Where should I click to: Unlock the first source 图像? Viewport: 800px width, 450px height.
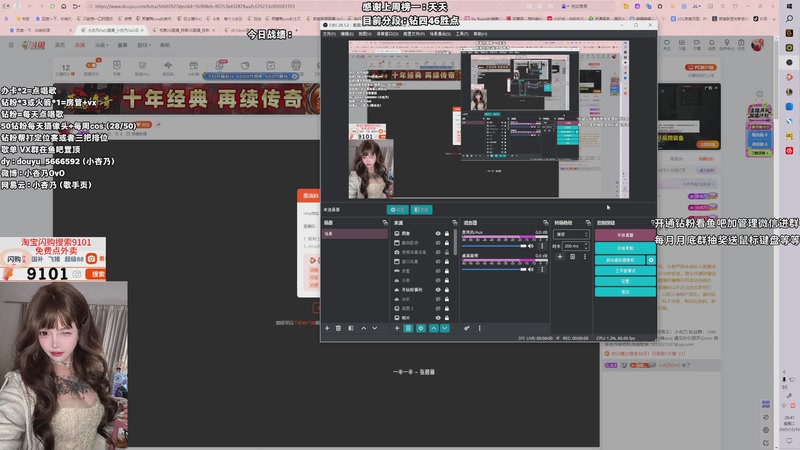tap(447, 233)
